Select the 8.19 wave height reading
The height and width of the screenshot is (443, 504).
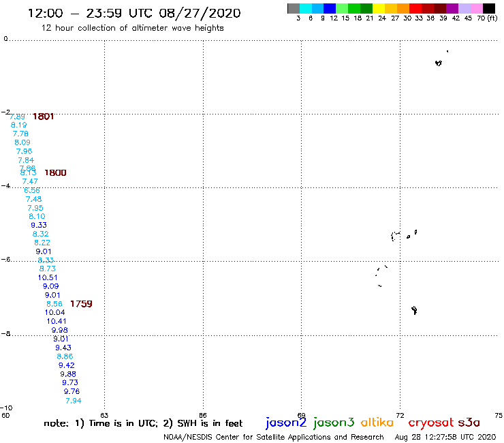point(18,125)
